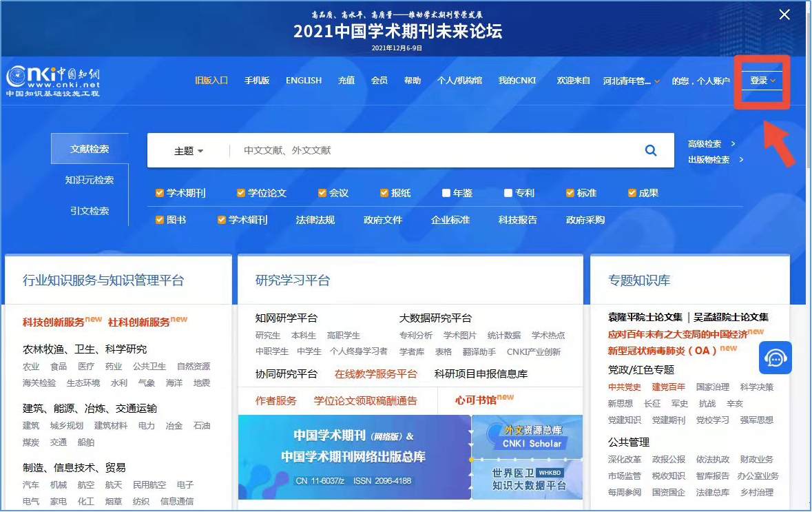Enable the 专利 checkbox
This screenshot has height=512, width=812.
click(x=508, y=194)
